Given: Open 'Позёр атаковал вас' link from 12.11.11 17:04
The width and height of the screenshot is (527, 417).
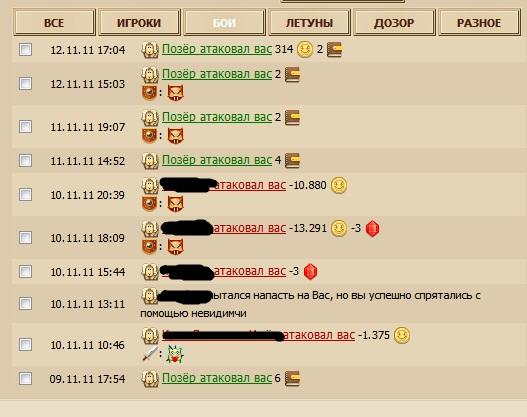Looking at the screenshot, I should [x=217, y=49].
